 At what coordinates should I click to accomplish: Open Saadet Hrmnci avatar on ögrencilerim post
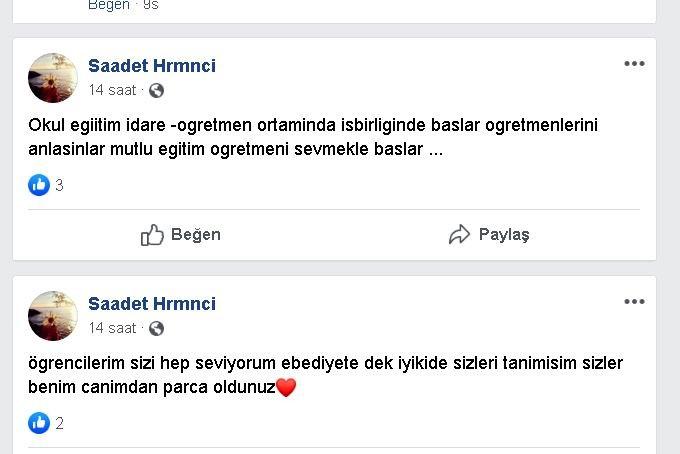53,316
